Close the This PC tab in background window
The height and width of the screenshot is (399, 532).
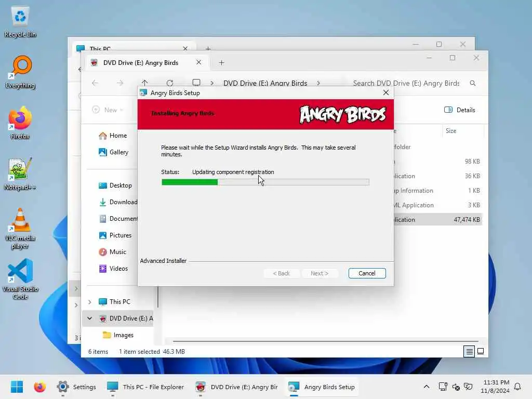[185, 48]
